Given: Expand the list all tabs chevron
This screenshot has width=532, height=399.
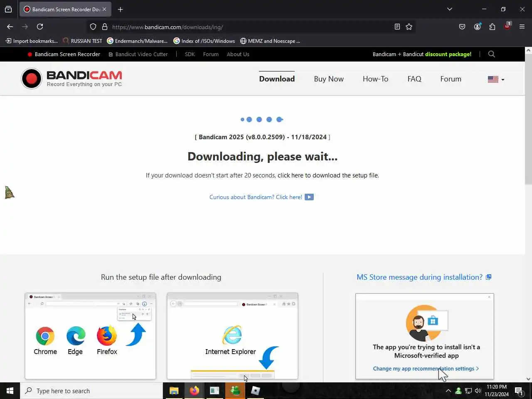Looking at the screenshot, I should tap(449, 9).
